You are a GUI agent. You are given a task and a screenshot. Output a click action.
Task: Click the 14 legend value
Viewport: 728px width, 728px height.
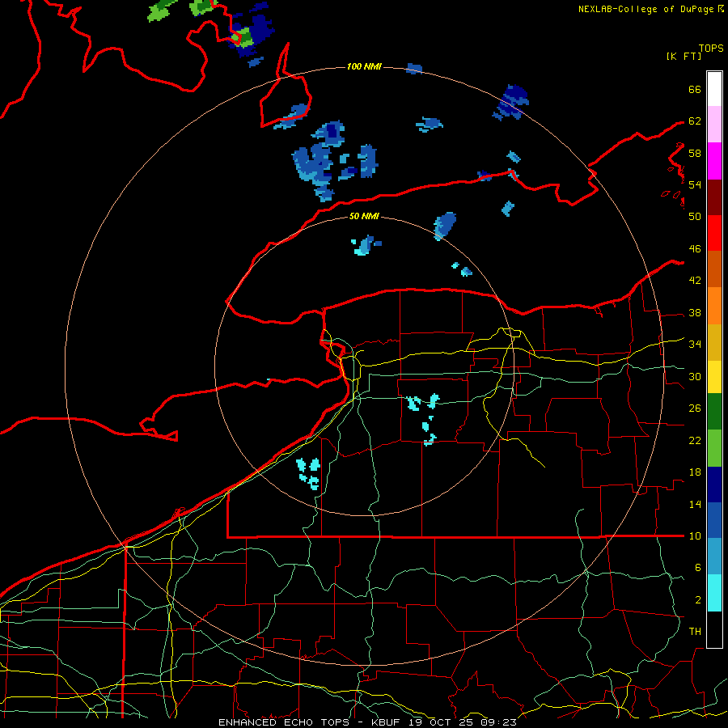pos(695,504)
